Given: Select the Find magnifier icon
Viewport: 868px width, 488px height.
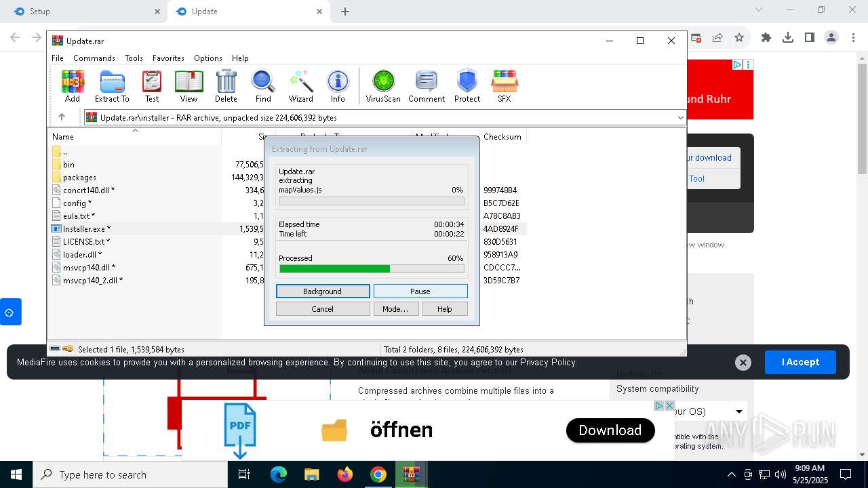Looking at the screenshot, I should click(x=263, y=86).
